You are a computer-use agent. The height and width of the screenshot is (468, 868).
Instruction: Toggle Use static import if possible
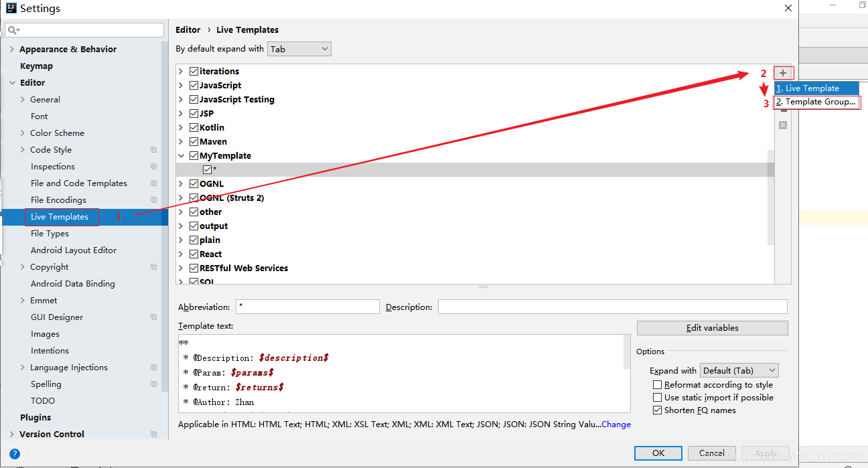657,398
